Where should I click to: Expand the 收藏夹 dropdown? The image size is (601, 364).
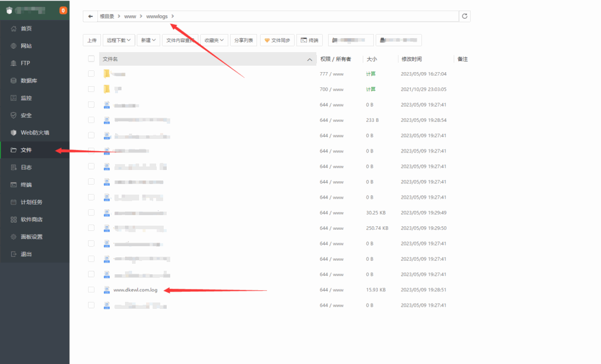[214, 40]
